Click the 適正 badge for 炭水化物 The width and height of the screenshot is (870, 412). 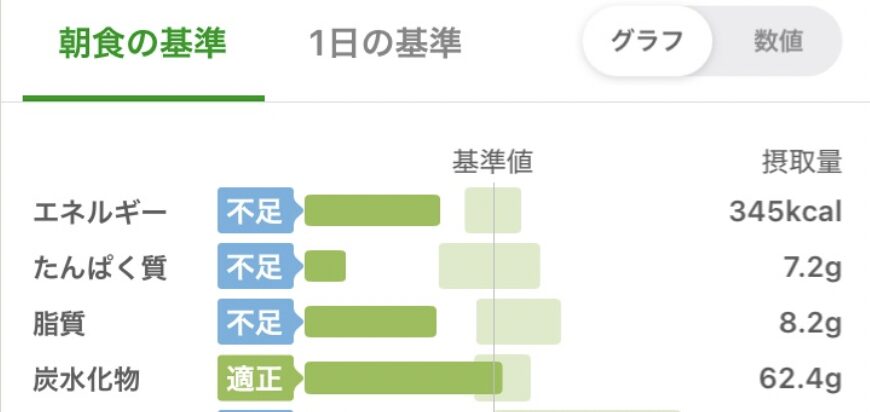point(255,379)
